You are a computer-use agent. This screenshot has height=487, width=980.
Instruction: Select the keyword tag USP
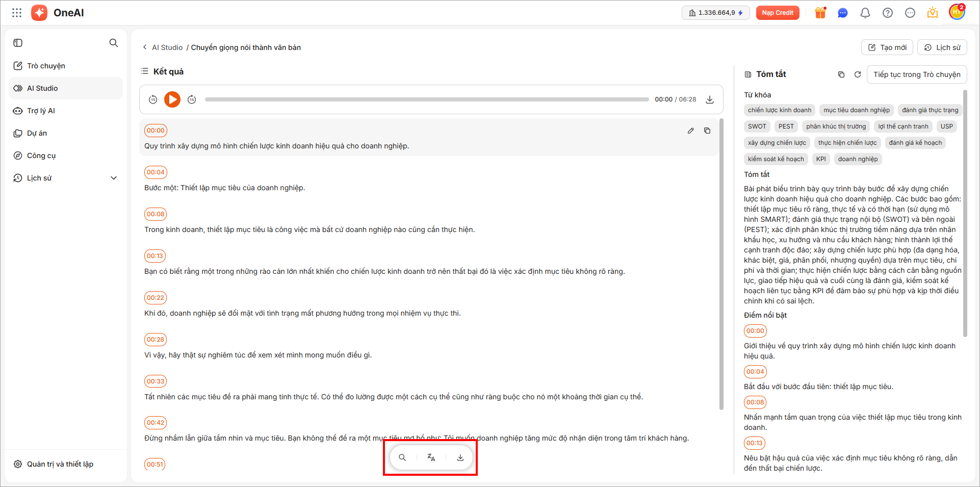[947, 126]
